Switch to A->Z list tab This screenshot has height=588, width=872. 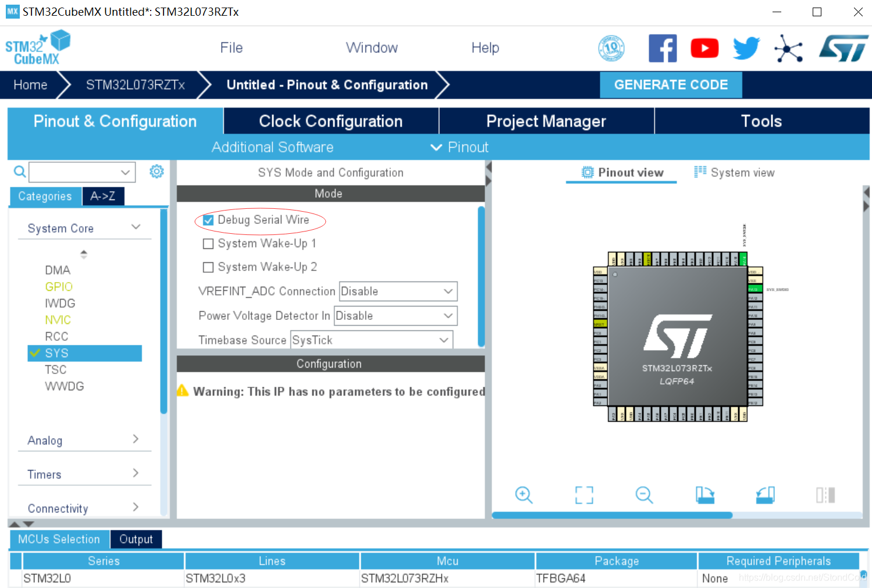point(103,196)
